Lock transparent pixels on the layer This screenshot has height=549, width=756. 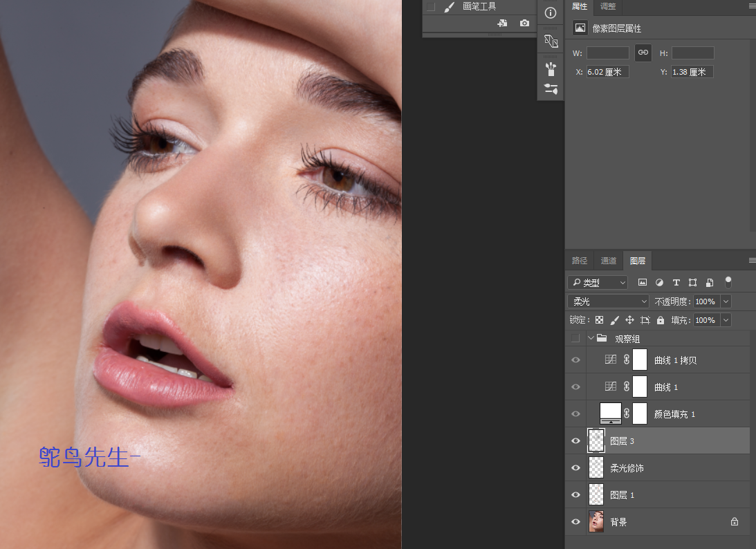pos(600,321)
